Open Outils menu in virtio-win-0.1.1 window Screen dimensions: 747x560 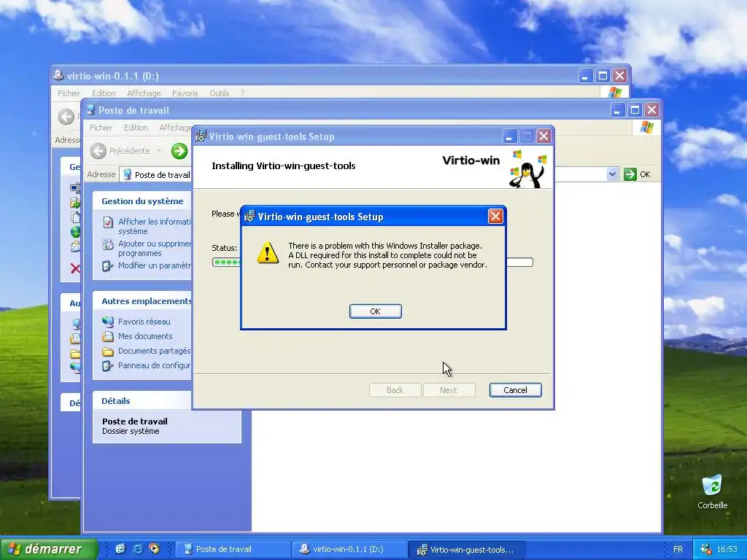[x=220, y=93]
